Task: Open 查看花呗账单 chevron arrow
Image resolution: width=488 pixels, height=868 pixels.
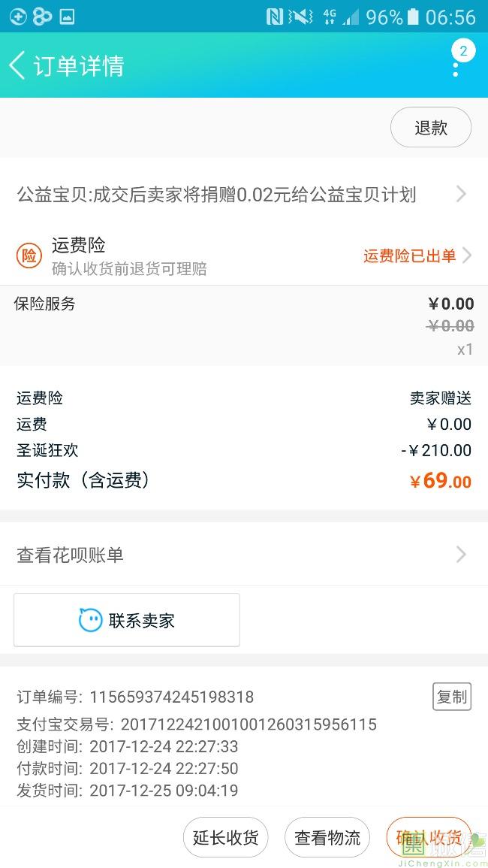Action: (461, 555)
